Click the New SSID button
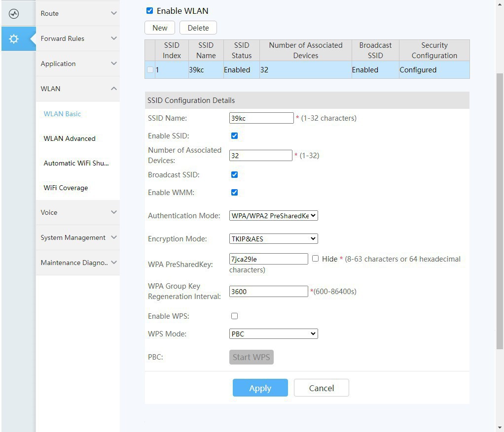 click(160, 28)
